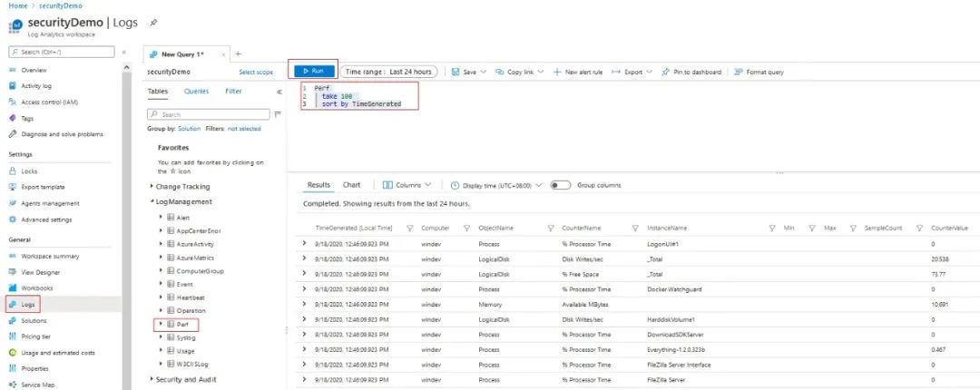The width and height of the screenshot is (980, 390).
Task: Switch to the Filter tab
Action: [233, 92]
